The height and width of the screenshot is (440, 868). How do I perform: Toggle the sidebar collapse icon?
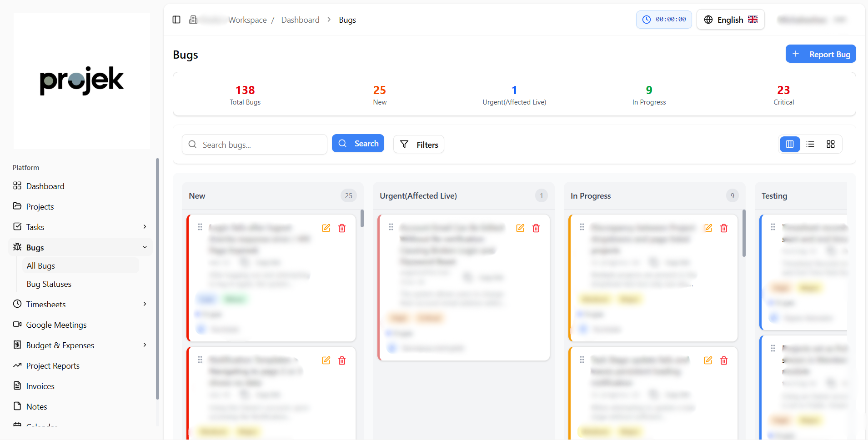click(x=176, y=20)
